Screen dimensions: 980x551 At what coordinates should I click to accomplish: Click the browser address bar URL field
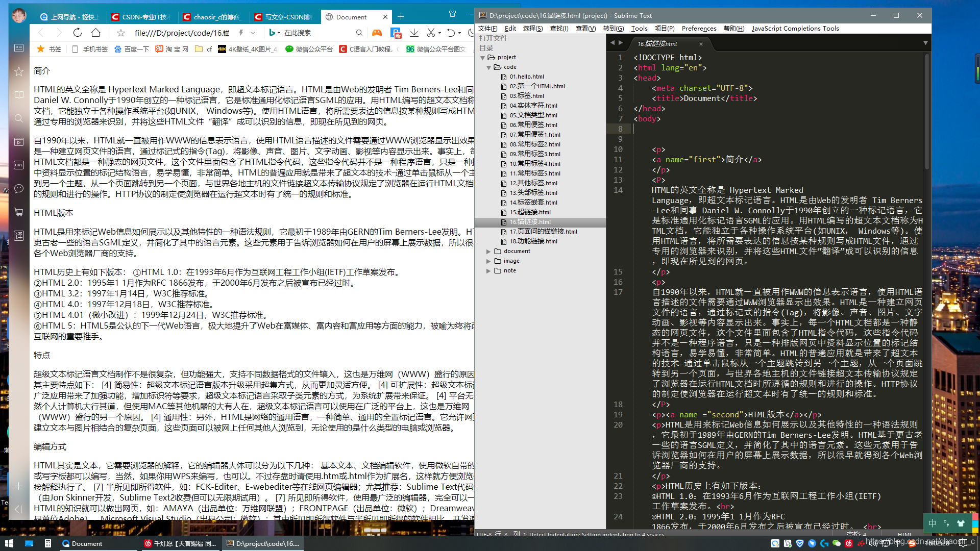[x=181, y=33]
